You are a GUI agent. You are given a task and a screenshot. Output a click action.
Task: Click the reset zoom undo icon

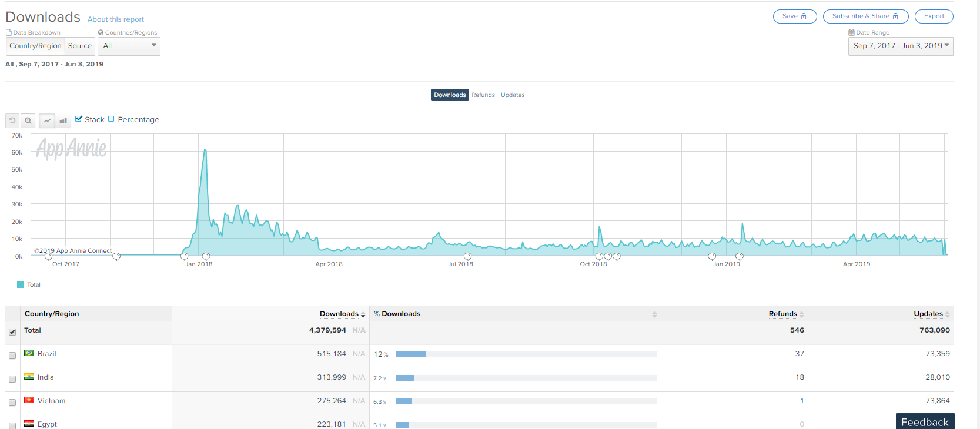pos(12,120)
